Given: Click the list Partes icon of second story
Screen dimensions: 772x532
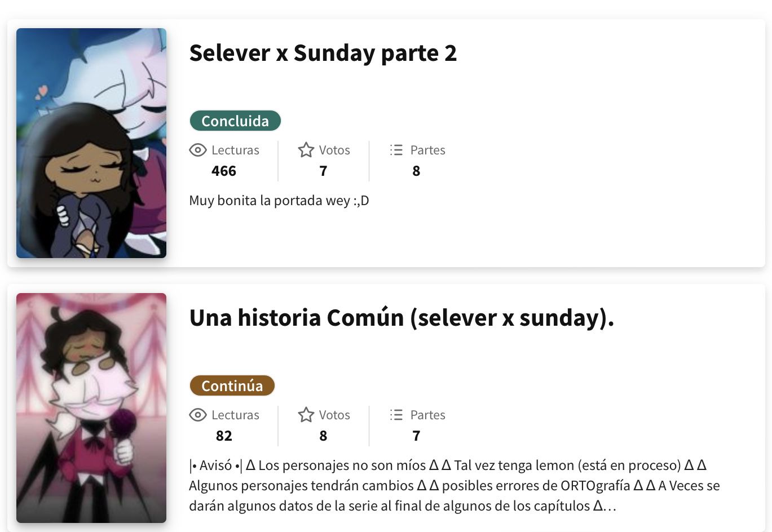Looking at the screenshot, I should [x=396, y=415].
